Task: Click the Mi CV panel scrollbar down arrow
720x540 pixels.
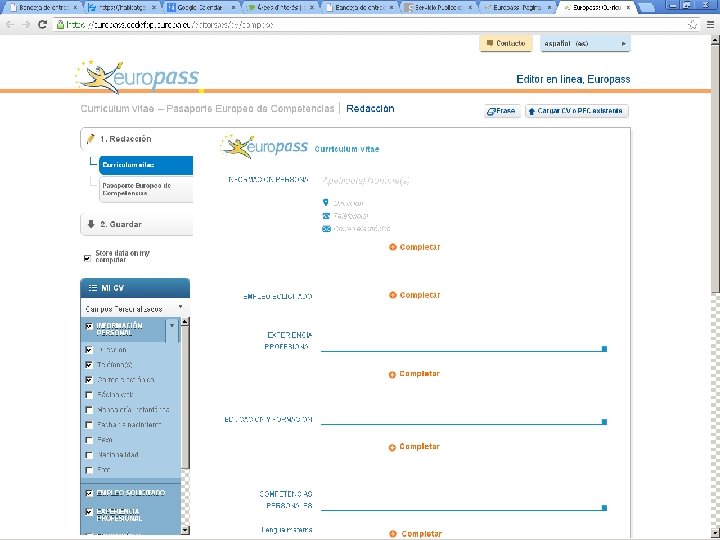Action: click(185, 530)
